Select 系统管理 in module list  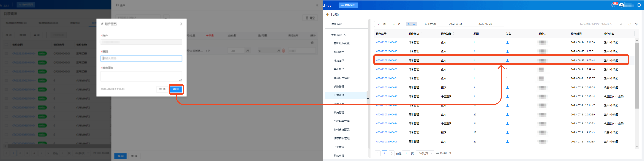pos(339,113)
